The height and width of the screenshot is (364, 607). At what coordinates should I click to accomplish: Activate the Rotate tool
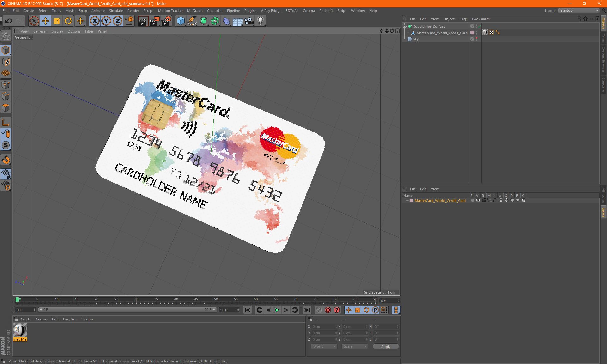pos(68,21)
